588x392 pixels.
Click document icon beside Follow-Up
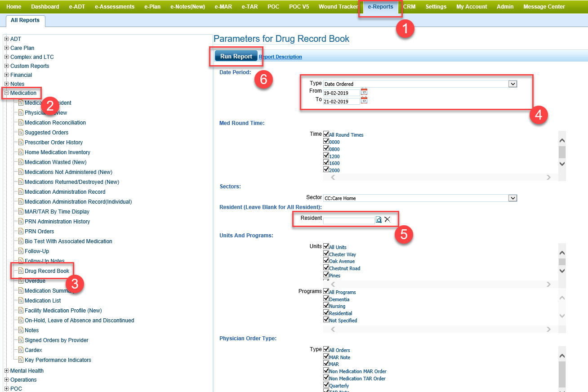pos(21,251)
